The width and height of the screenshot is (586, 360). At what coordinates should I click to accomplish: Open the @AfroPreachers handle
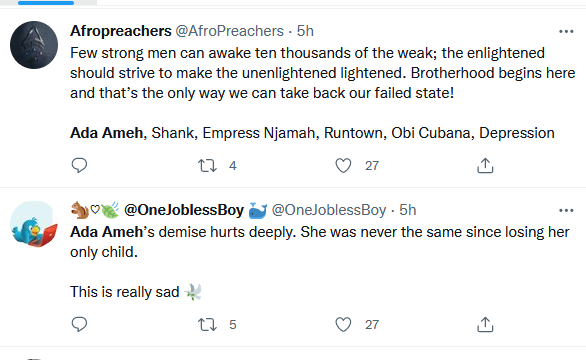tap(229, 31)
